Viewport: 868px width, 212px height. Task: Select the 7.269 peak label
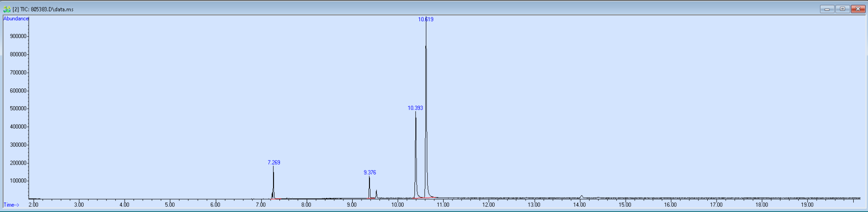click(274, 162)
